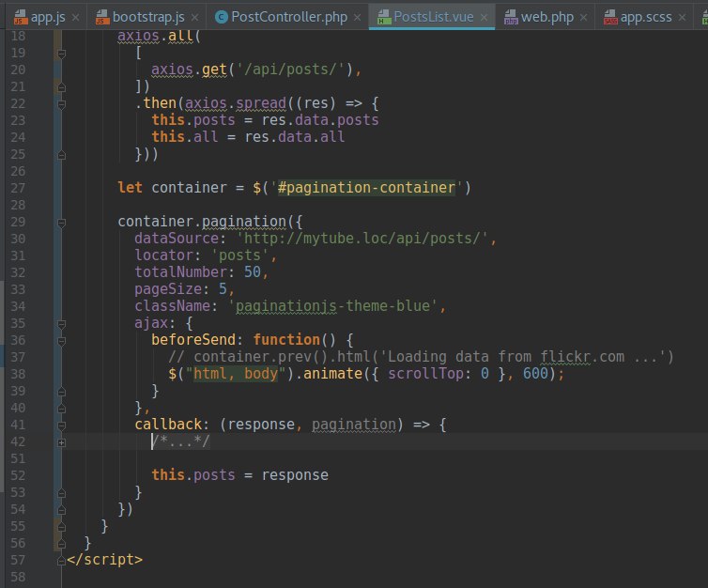Viewport: 708px width, 588px height.
Task: Click line number 52 in the gutter
Action: (x=18, y=475)
